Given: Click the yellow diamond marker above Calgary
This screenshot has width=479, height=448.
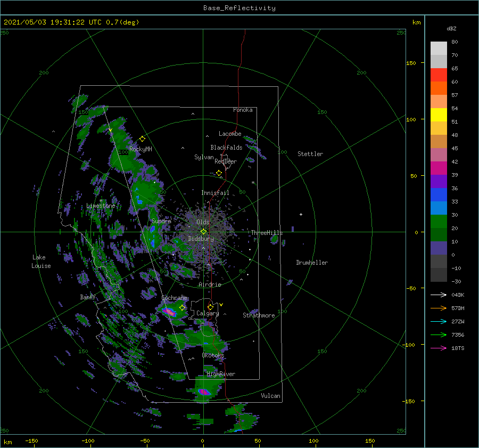Looking at the screenshot, I should click(210, 307).
